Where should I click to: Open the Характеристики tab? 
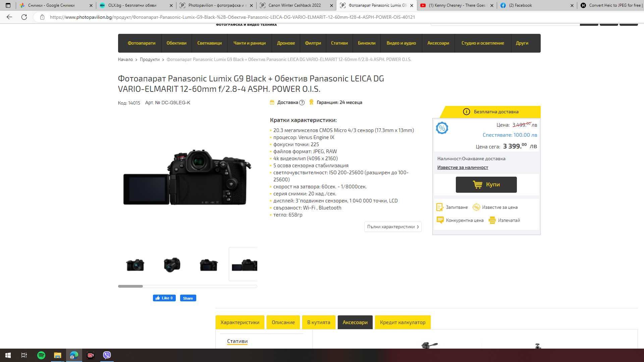click(240, 322)
